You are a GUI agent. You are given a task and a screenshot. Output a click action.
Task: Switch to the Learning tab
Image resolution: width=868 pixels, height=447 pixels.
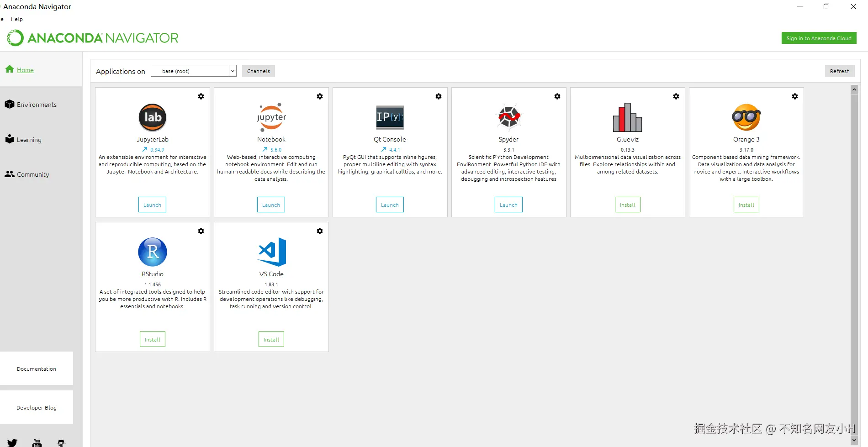(x=41, y=140)
